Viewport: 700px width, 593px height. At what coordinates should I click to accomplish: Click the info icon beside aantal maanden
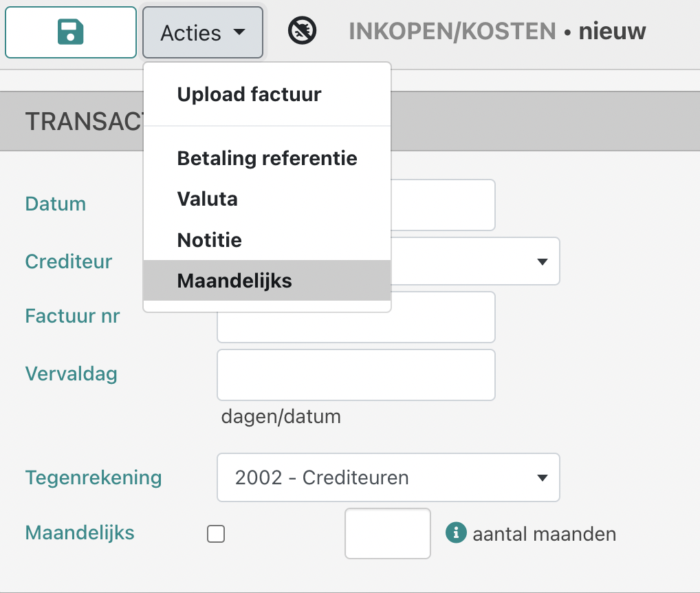click(456, 534)
